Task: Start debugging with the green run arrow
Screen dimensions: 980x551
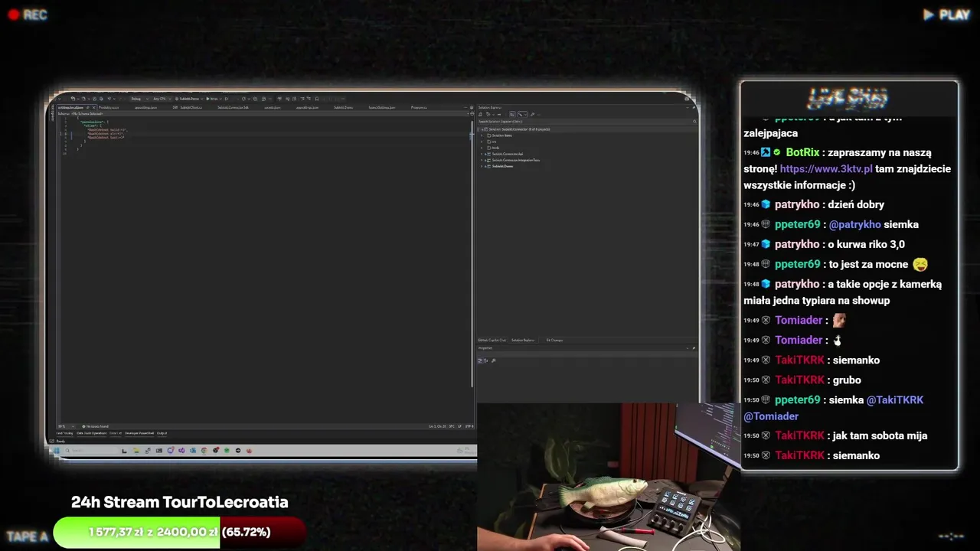Action: click(208, 99)
